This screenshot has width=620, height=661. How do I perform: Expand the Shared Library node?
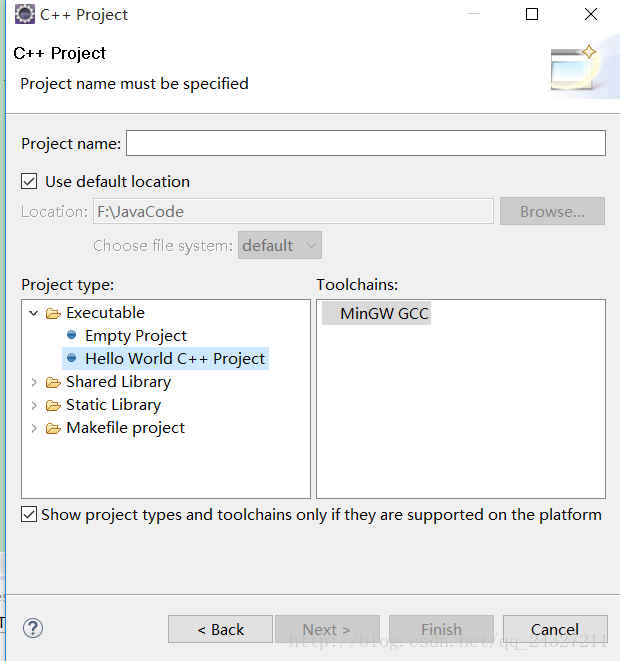[34, 382]
